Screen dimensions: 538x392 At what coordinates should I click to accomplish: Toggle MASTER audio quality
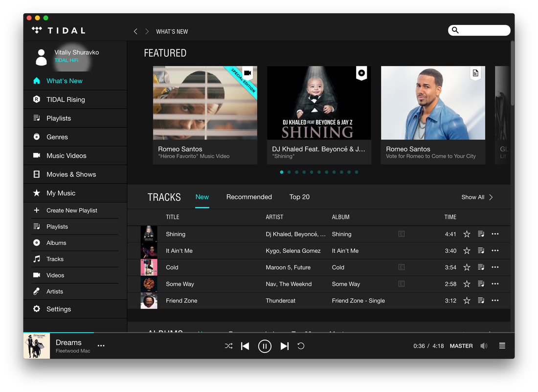[x=461, y=346]
